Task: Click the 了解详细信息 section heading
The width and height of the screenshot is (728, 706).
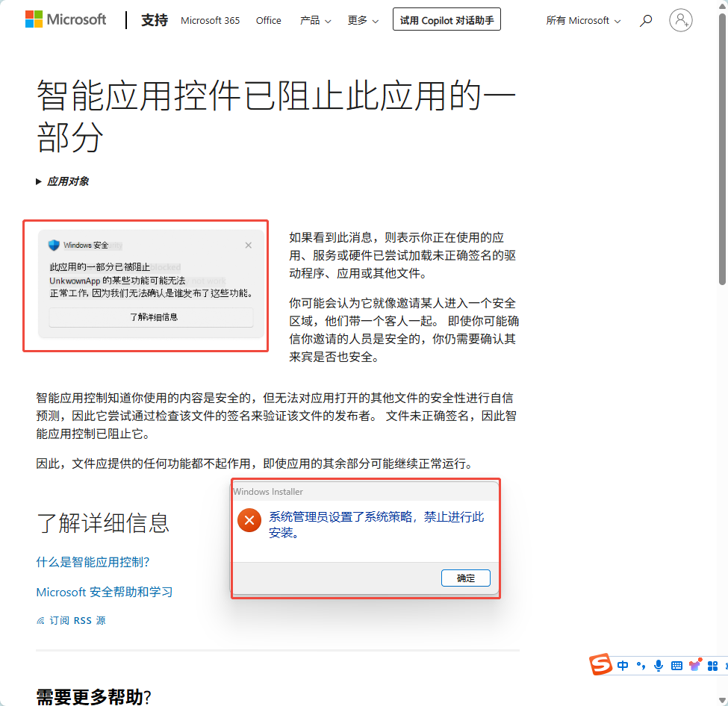Action: [x=102, y=523]
